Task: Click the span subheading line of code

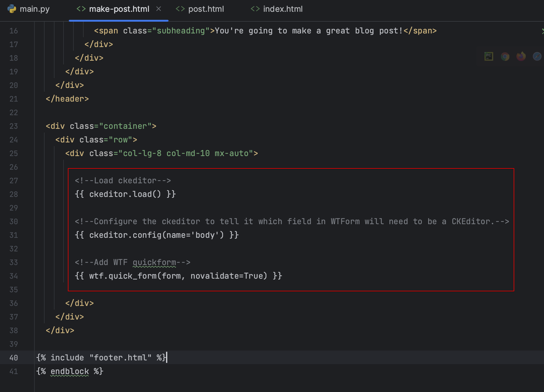Action: (265, 31)
